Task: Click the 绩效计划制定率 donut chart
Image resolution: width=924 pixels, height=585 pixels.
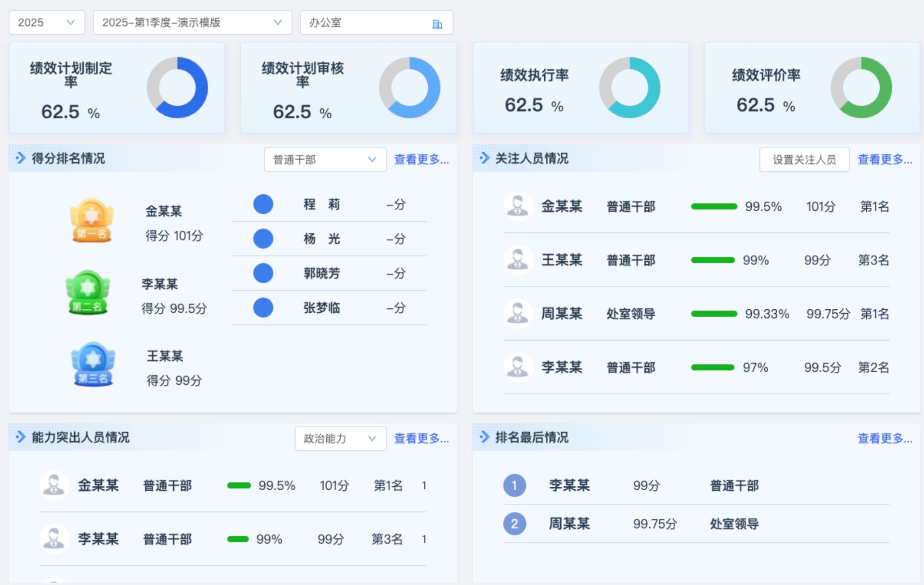Action: 177,88
